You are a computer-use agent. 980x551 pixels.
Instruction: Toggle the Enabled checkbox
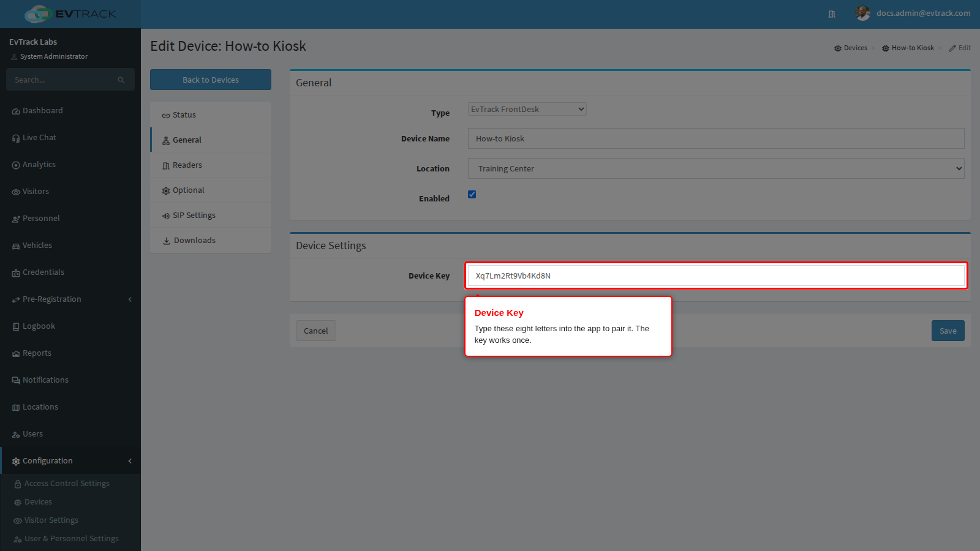click(472, 195)
